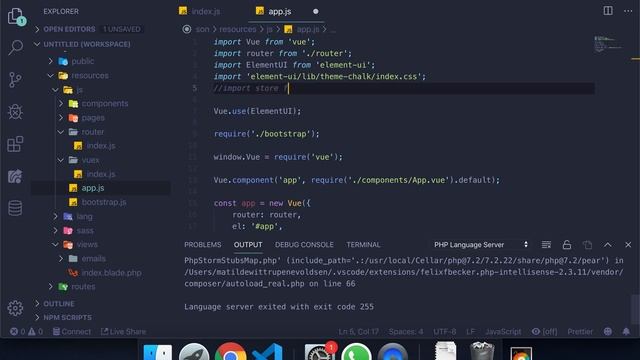Viewport: 640px width, 360px height.
Task: Expand the pages folder
Action: 93,118
